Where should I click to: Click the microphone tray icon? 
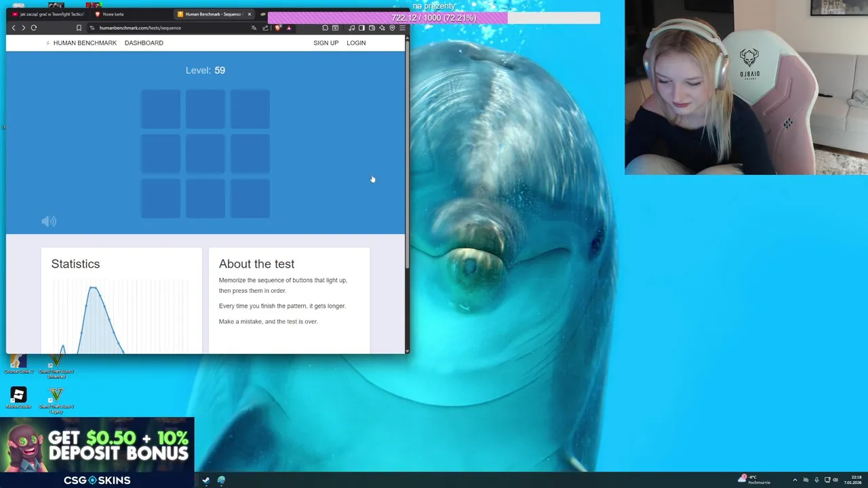(816, 480)
